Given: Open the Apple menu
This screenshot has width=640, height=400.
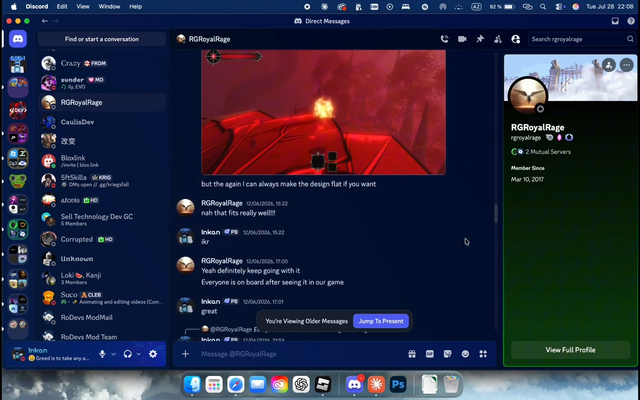Looking at the screenshot, I should tap(14, 7).
